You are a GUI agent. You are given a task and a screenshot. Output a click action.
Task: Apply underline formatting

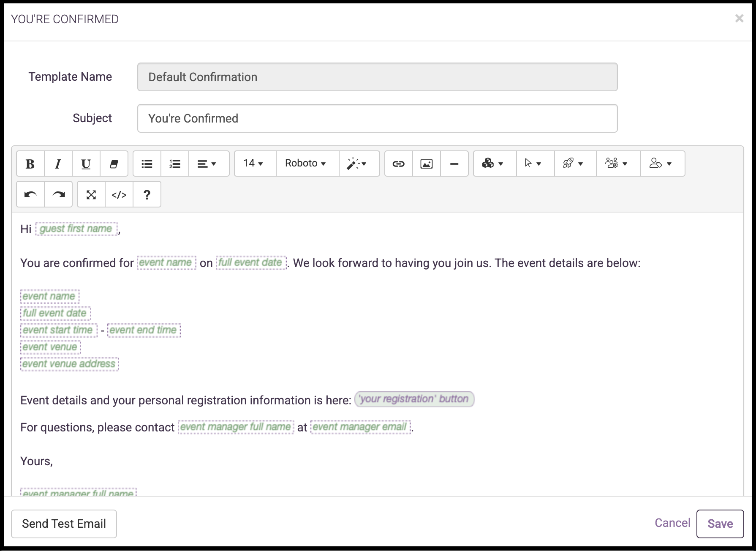tap(86, 164)
